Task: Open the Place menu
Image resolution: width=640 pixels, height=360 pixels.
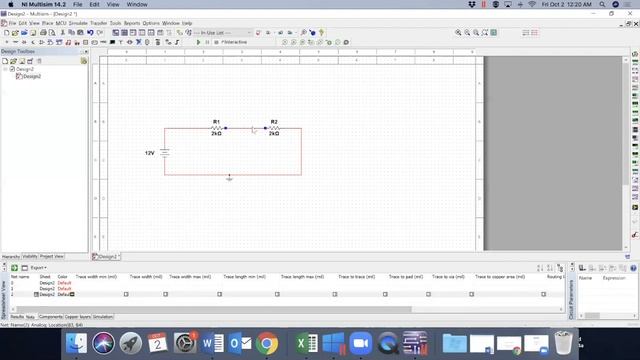Action: (x=47, y=23)
